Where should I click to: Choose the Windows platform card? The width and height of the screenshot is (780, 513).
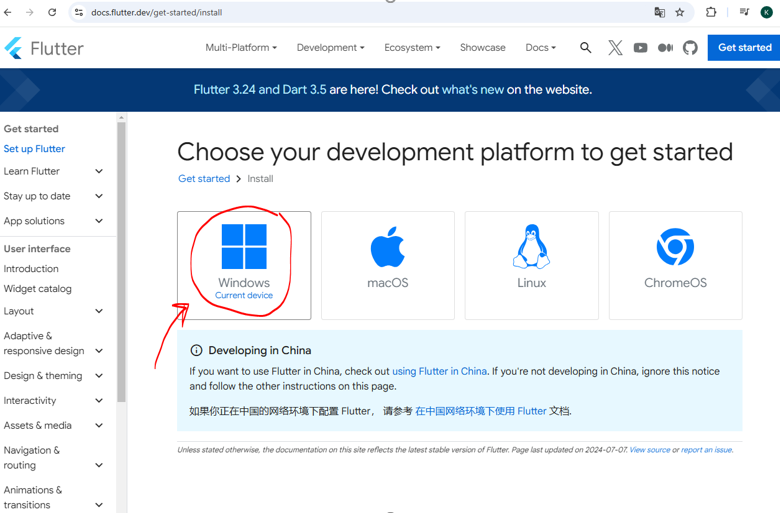[244, 265]
